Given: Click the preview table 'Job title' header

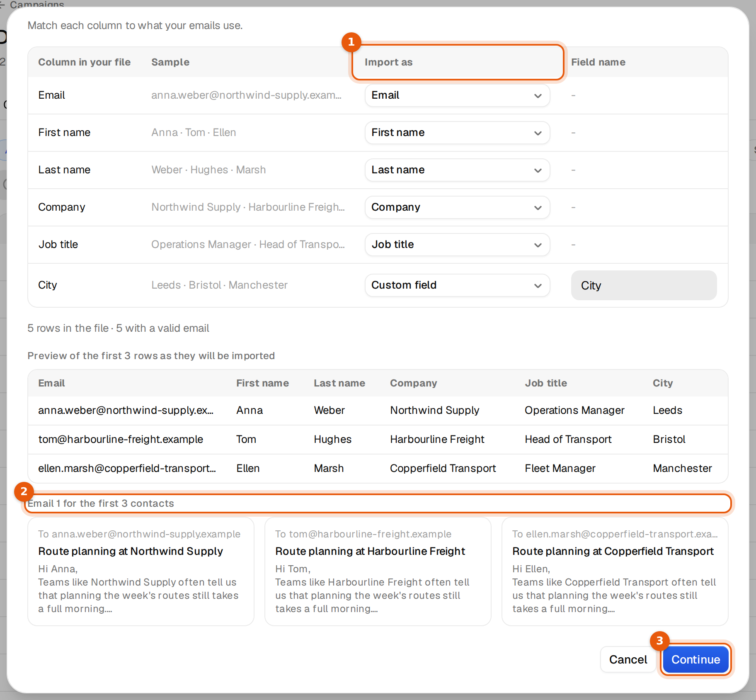Looking at the screenshot, I should point(545,383).
